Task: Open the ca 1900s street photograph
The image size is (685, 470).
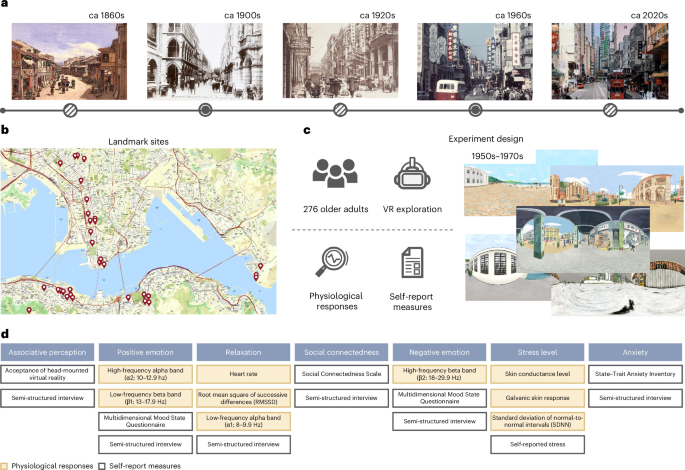Action: tap(205, 62)
